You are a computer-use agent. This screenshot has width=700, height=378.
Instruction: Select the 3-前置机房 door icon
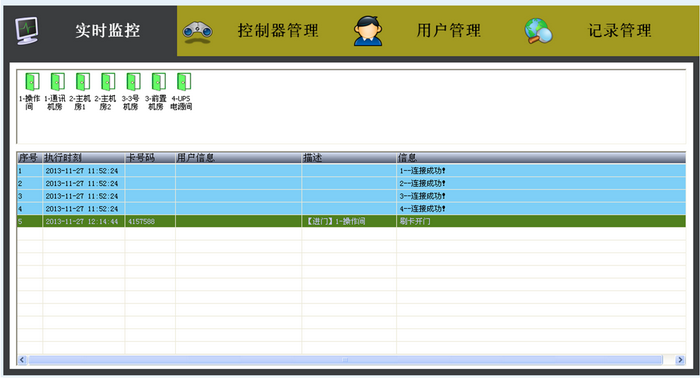point(158,82)
